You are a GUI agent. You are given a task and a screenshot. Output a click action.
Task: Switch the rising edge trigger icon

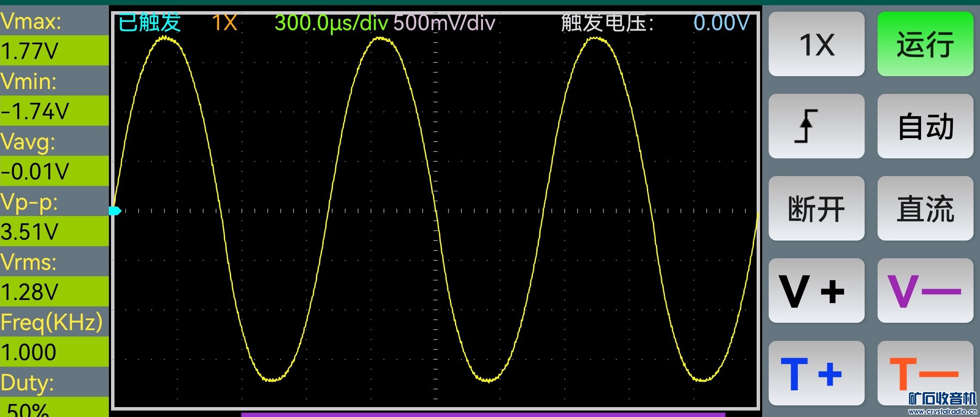tap(816, 126)
